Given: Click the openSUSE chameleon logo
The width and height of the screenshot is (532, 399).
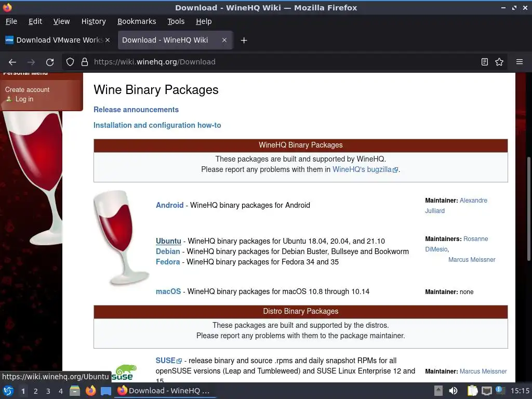Looking at the screenshot, I should click(x=124, y=372).
